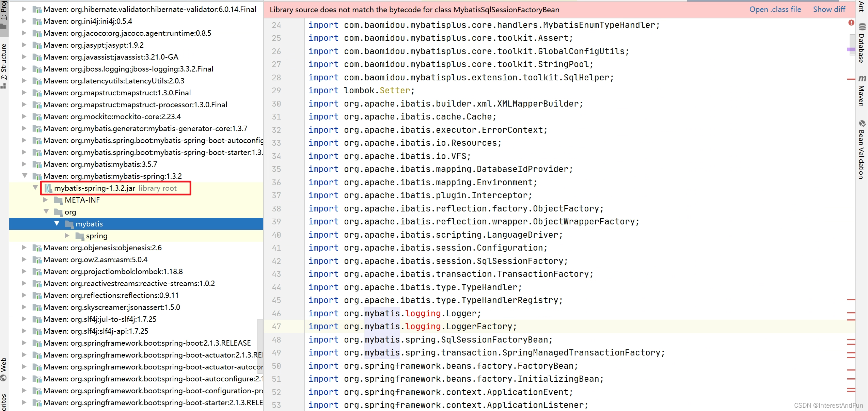Click the jsonassert library icon

tap(37, 307)
